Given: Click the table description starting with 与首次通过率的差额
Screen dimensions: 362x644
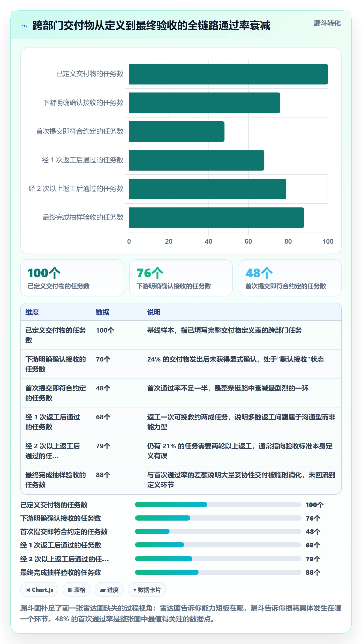Looking at the screenshot, I should [241, 480].
